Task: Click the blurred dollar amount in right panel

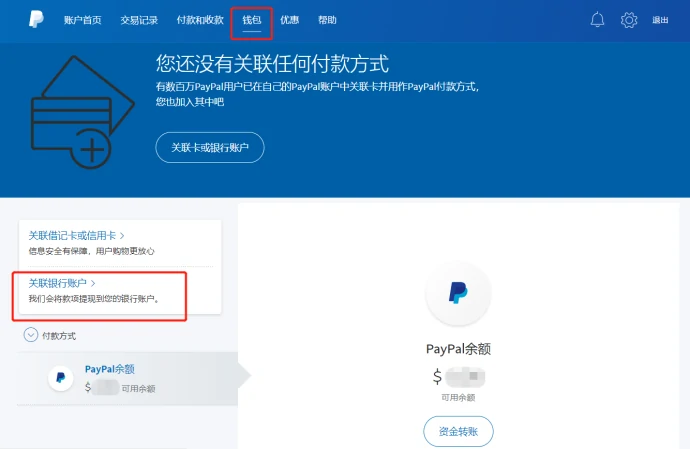Action: [x=465, y=377]
